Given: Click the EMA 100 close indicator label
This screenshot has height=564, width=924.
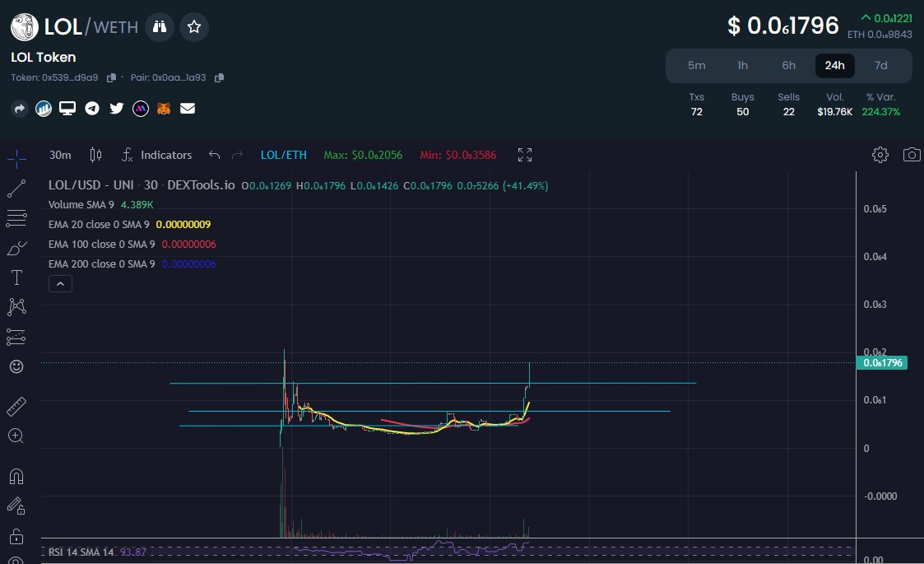Looking at the screenshot, I should (x=102, y=245).
